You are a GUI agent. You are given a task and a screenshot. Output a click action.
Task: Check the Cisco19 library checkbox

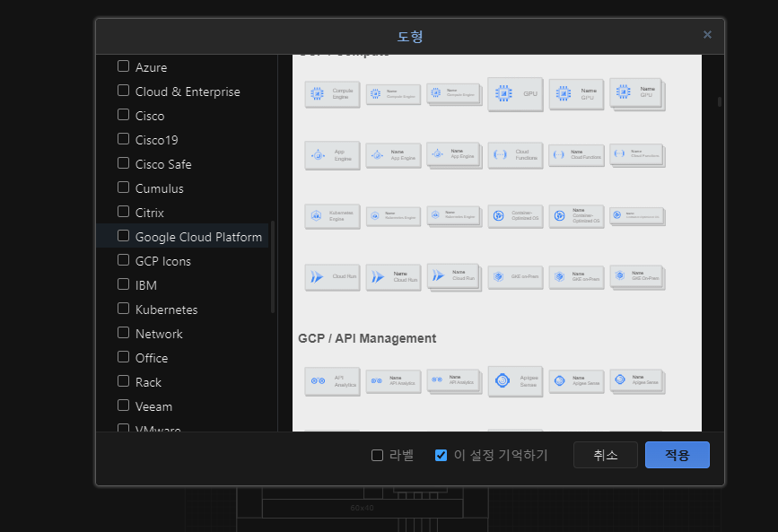(x=123, y=138)
